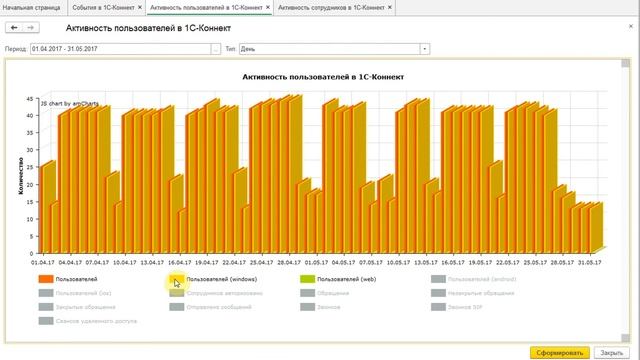Click the y-axis value '45'
The image size is (640, 360).
(x=29, y=99)
